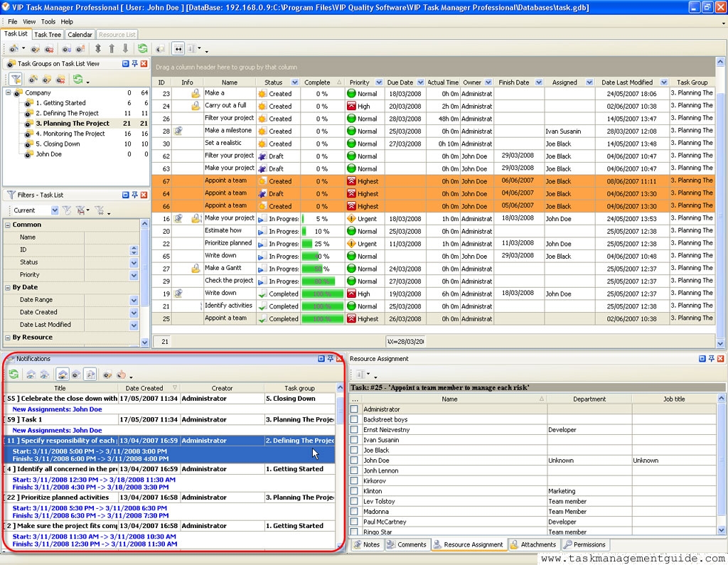Click the hand icon in Notifications toolbar
Screen dimensions: 728x565
(x=122, y=374)
